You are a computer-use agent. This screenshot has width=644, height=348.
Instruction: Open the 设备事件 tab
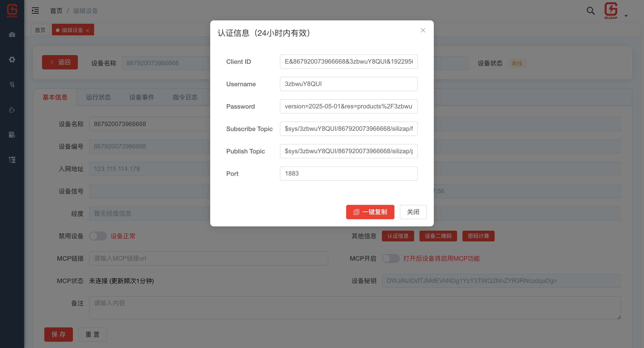tap(142, 97)
